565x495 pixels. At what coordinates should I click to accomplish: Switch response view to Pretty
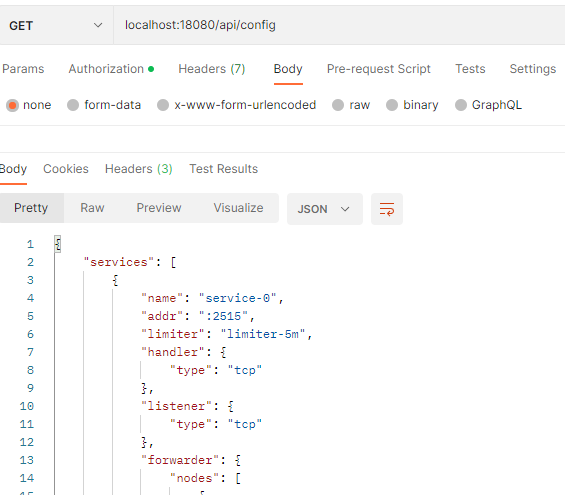tap(31, 208)
